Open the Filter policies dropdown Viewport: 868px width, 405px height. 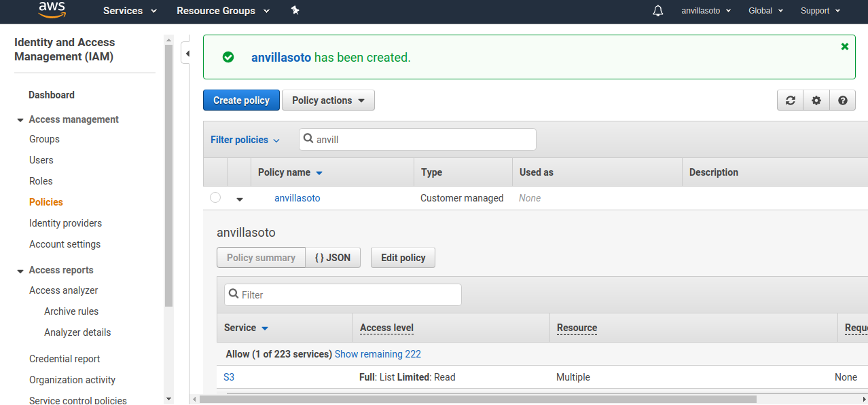pyautogui.click(x=245, y=140)
